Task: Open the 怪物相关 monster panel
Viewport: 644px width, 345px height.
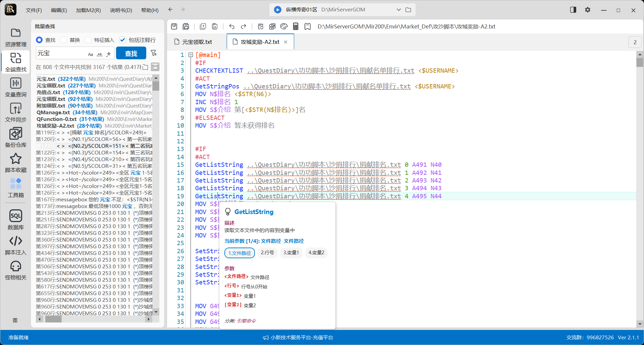Action: pos(15,271)
